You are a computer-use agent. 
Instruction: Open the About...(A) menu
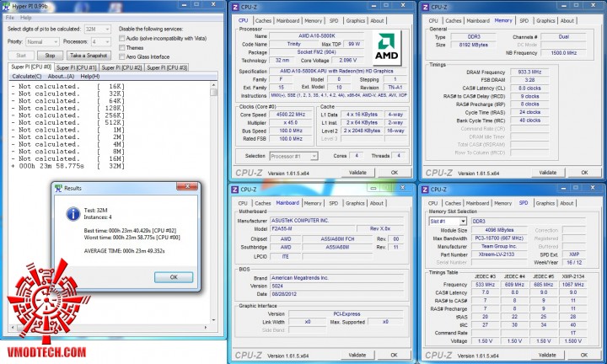click(61, 76)
